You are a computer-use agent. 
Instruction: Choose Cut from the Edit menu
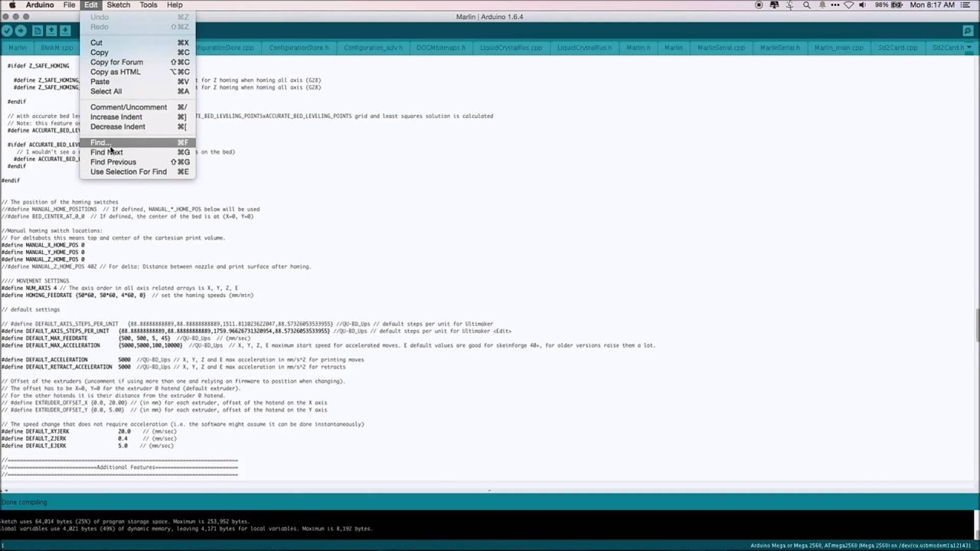(138, 43)
